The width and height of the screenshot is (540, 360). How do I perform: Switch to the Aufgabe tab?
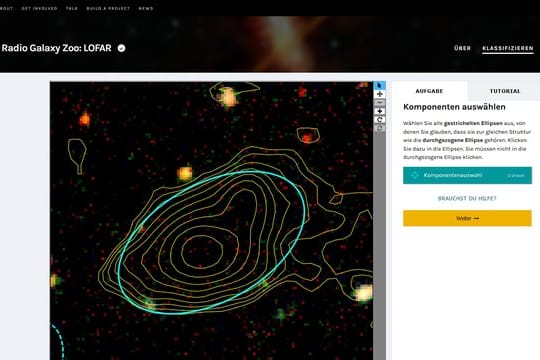coord(429,91)
